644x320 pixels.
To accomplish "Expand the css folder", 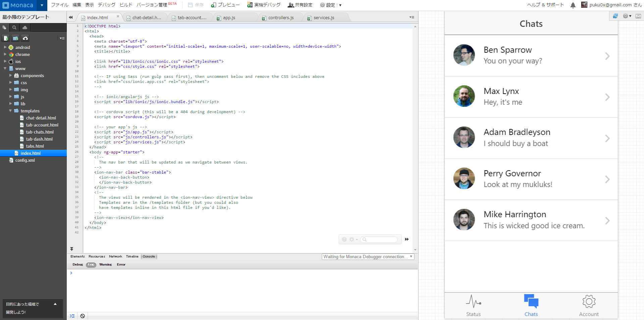I will coord(10,83).
